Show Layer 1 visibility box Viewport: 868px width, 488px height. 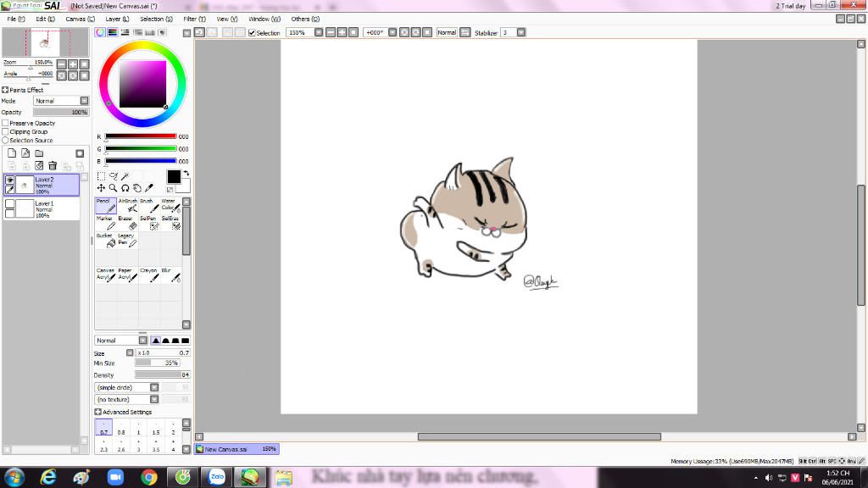pyautogui.click(x=10, y=203)
